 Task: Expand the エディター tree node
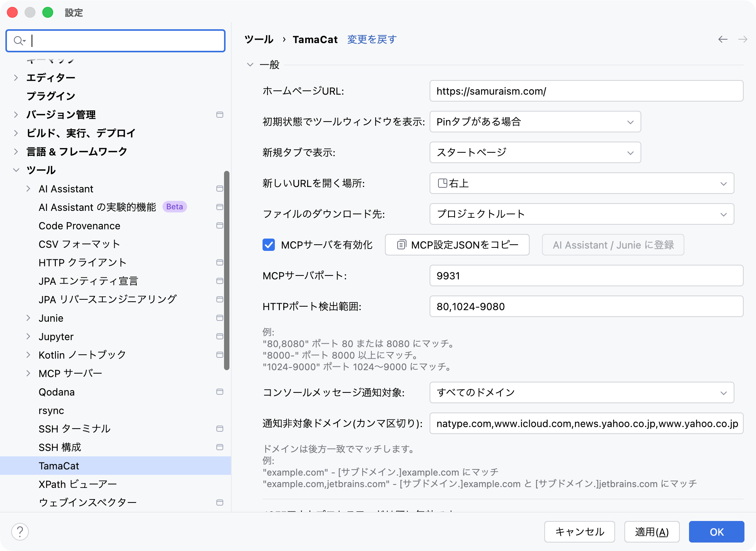(16, 78)
